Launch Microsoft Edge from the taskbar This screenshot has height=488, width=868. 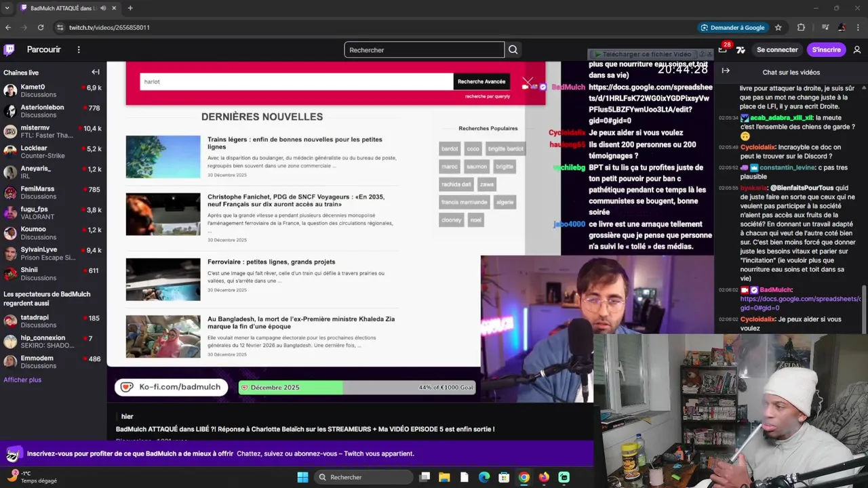484,477
